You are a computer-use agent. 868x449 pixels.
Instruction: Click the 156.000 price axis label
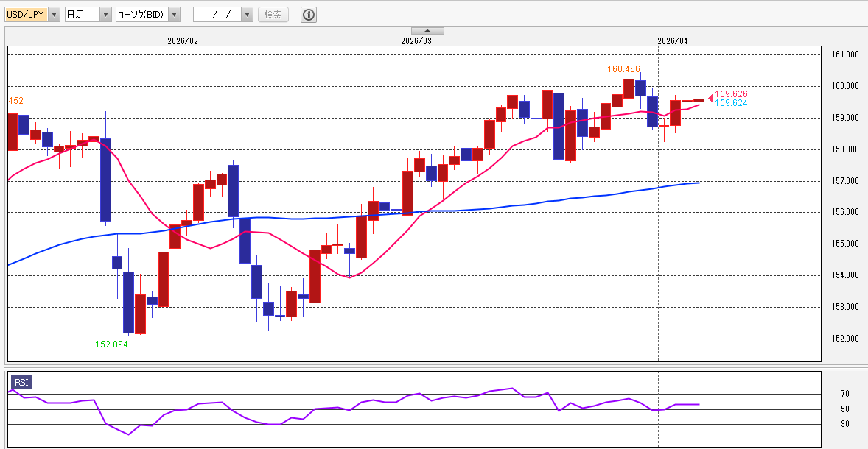pos(845,212)
